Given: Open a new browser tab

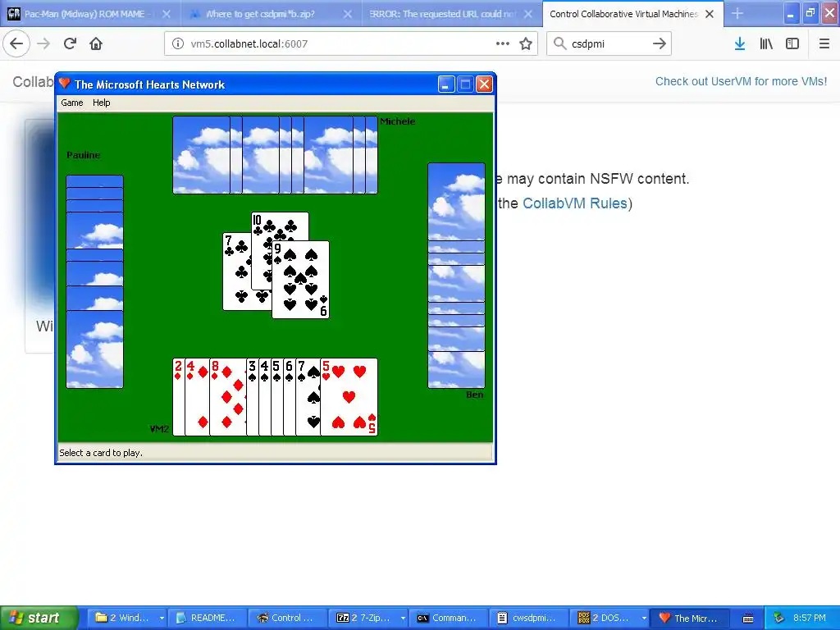Looking at the screenshot, I should pos(737,14).
